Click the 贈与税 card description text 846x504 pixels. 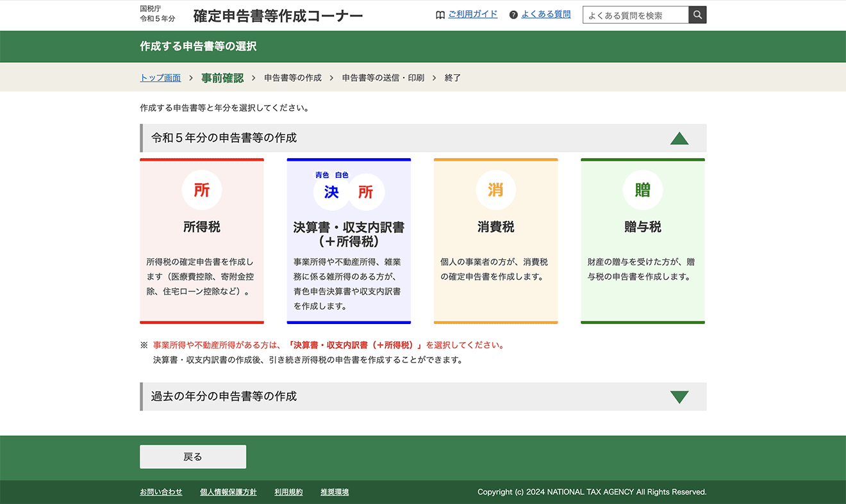point(642,270)
